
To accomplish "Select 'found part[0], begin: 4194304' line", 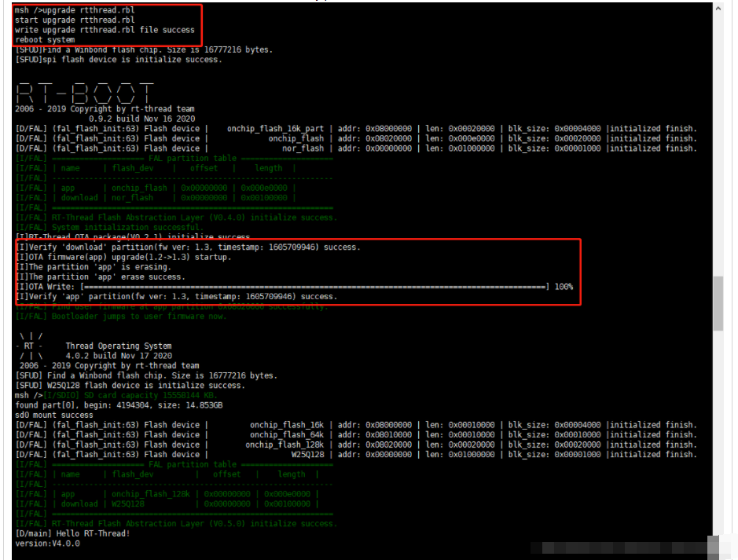I will coord(119,404).
